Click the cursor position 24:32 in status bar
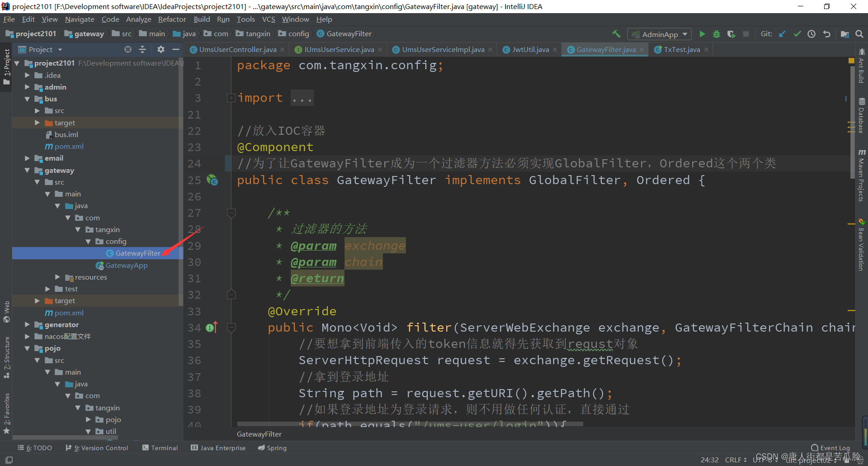The image size is (868, 466). [x=710, y=460]
